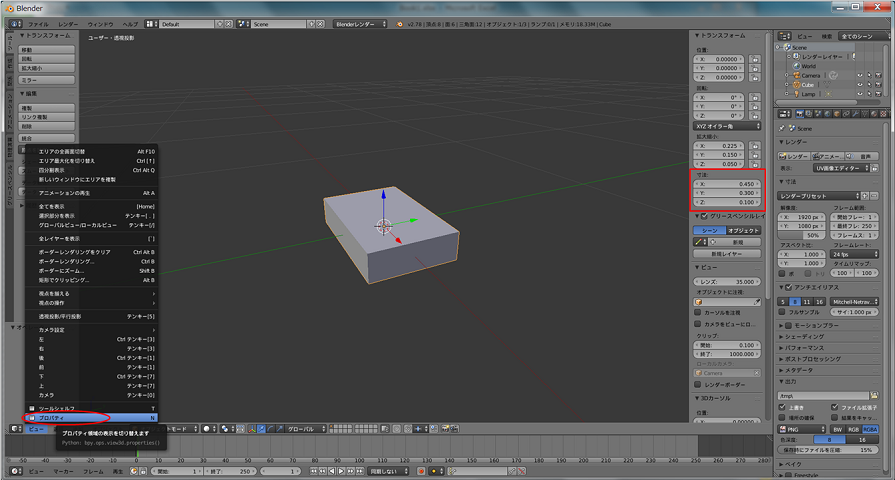Click the Lamp object icon in outliner

pyautogui.click(x=796, y=94)
